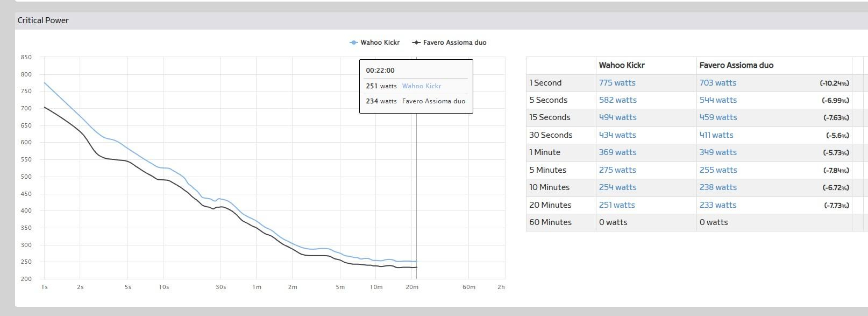Click 255 watts in 5 Minutes row
The image size is (868, 316).
click(x=718, y=170)
